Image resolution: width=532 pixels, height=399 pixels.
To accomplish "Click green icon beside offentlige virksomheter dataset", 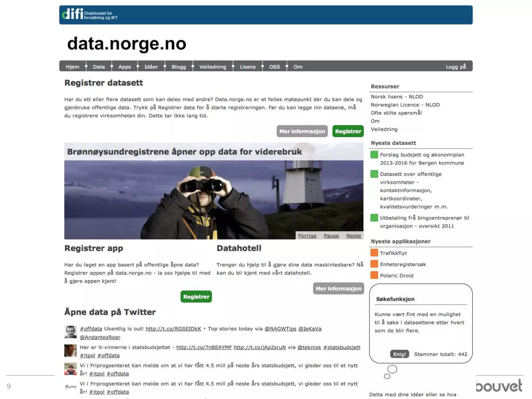I will click(374, 174).
